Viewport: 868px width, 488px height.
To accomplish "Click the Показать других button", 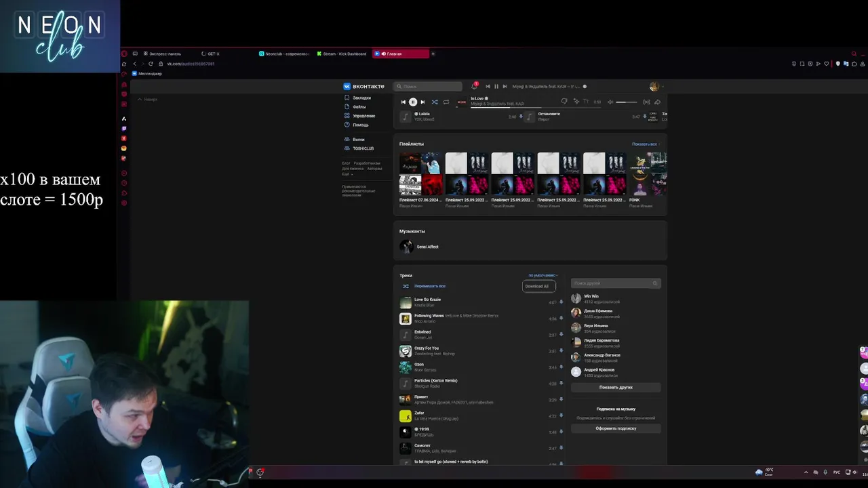I will (616, 388).
